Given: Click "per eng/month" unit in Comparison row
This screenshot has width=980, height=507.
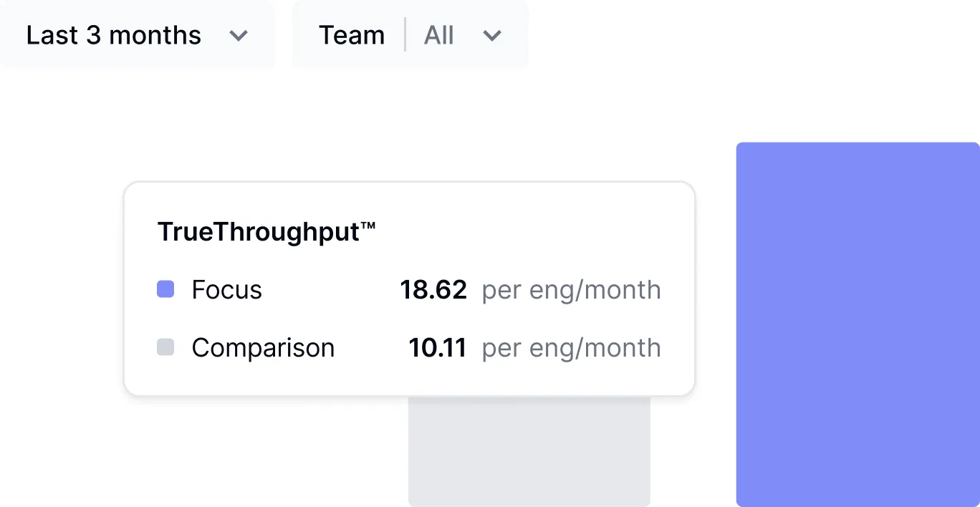Looking at the screenshot, I should (x=571, y=348).
